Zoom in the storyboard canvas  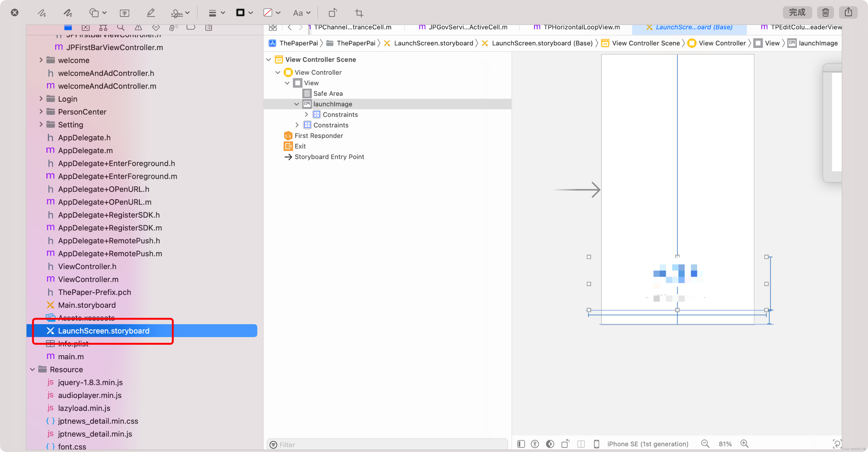pyautogui.click(x=744, y=444)
